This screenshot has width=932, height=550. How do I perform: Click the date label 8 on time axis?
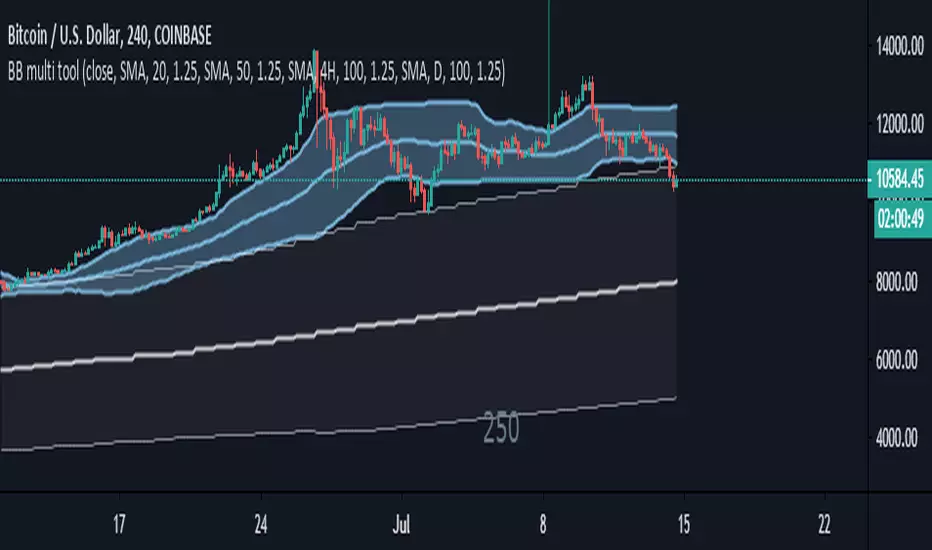pos(543,524)
